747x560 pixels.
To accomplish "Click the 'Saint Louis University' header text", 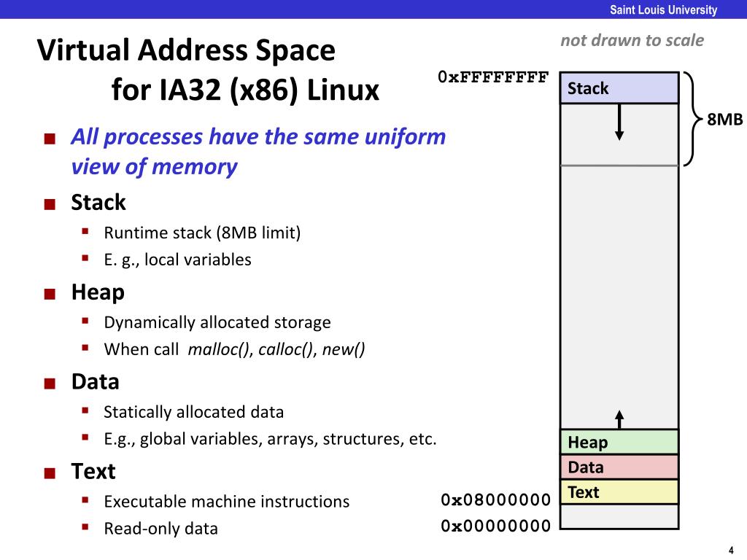I will 663,10.
